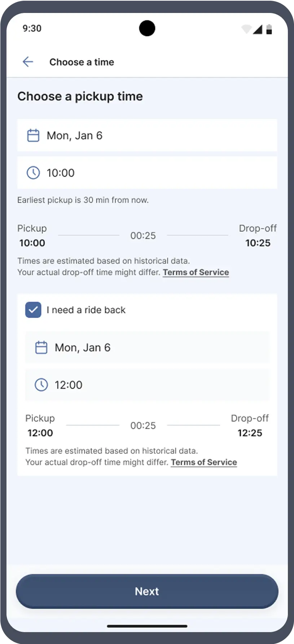Click the pickup calendar icon
Viewport: 294px width, 644px height.
coord(33,135)
